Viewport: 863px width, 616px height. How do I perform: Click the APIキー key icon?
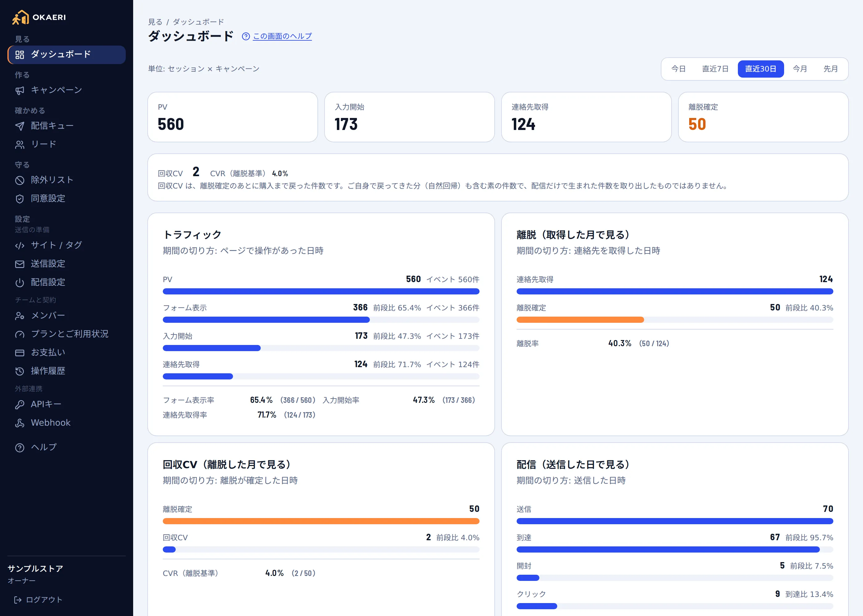20,405
